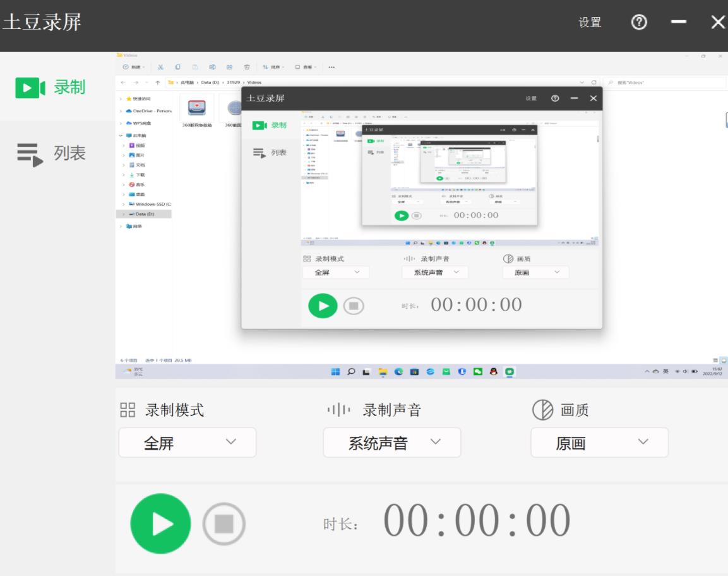
Task: Click the Explorer up-arrow navigation button
Action: pos(158,82)
